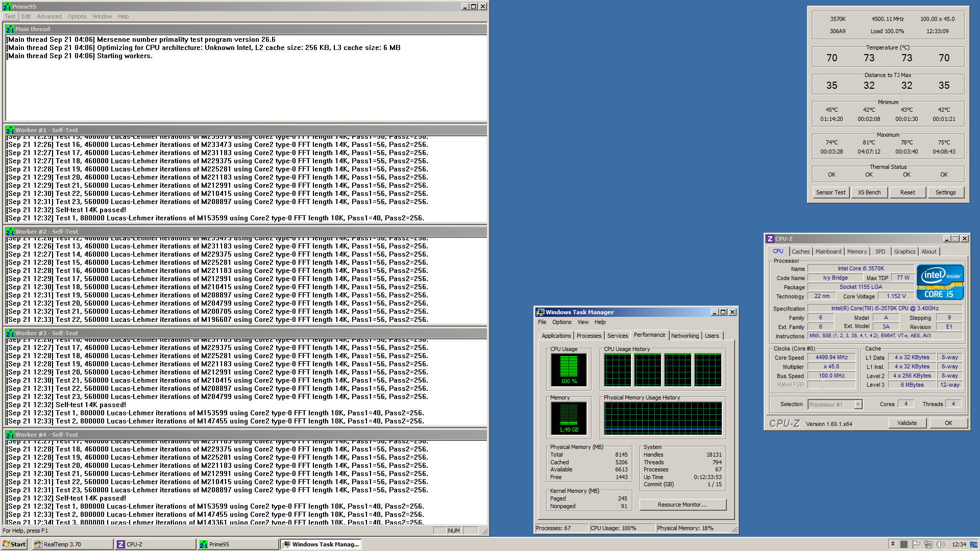
Task: Switch to RealTemp 3.70 taskbar button
Action: [x=72, y=544]
